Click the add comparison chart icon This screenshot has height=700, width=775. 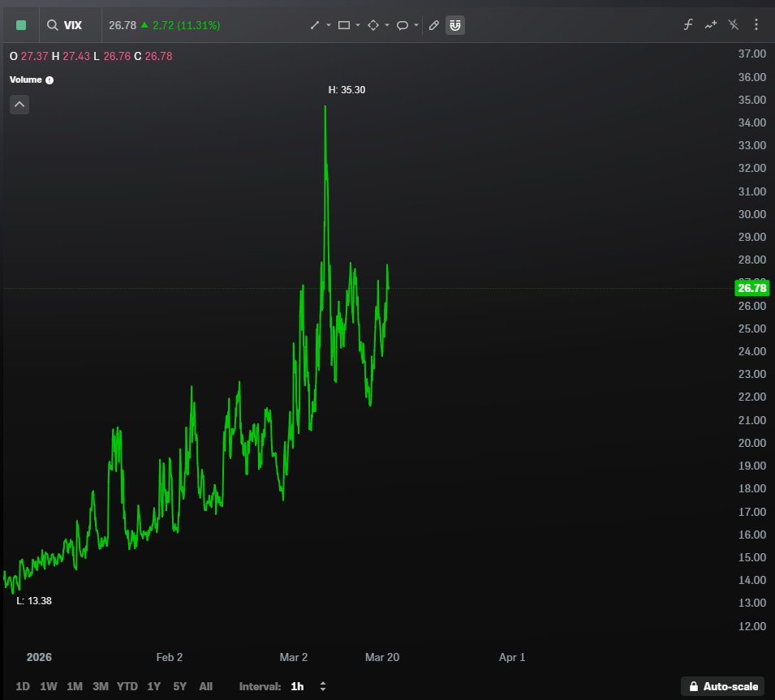point(711,24)
